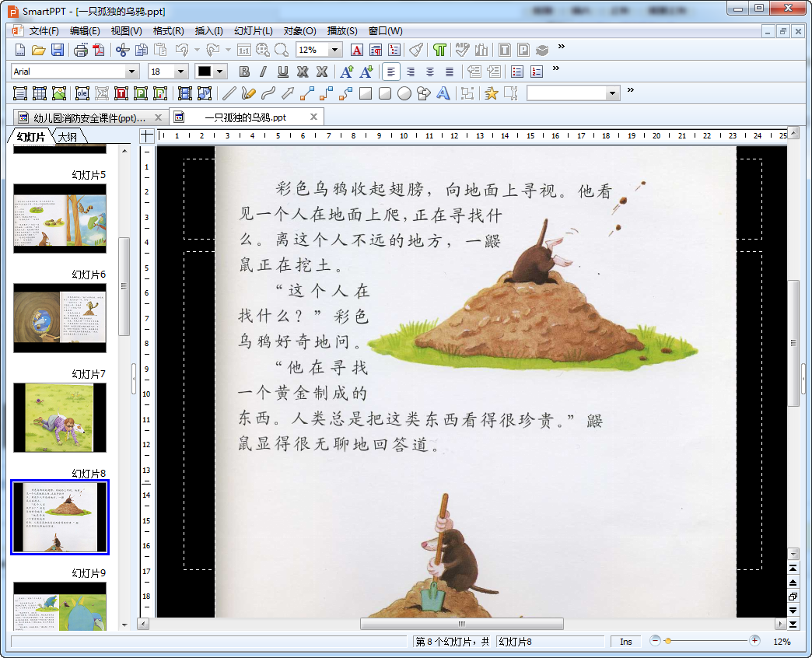Draw an ellipse shape
Image resolution: width=812 pixels, height=658 pixels.
coord(404,93)
